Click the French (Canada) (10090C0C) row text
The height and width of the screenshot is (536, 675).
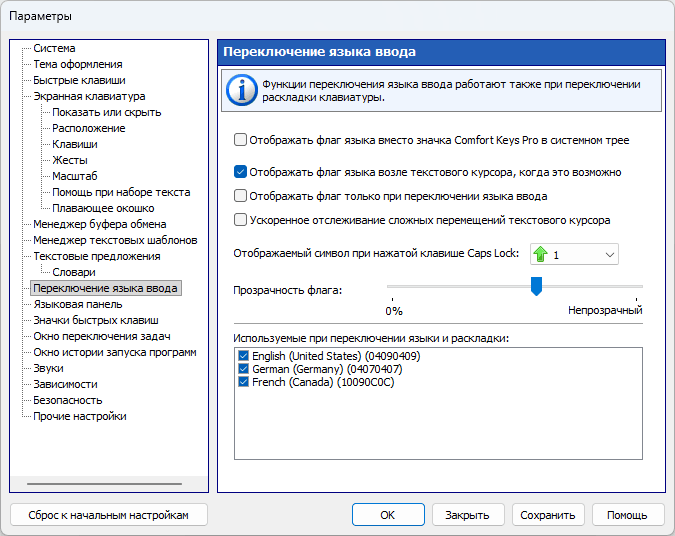tap(323, 382)
